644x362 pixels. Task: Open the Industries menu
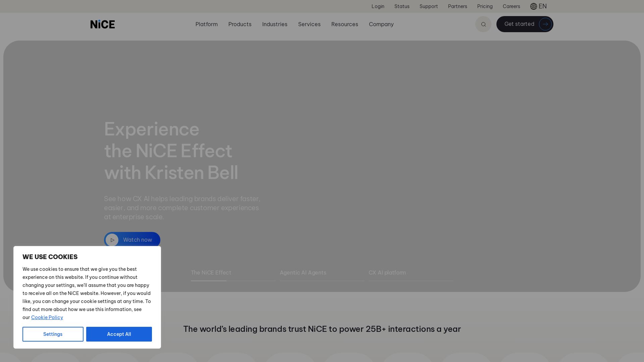tap(275, 24)
